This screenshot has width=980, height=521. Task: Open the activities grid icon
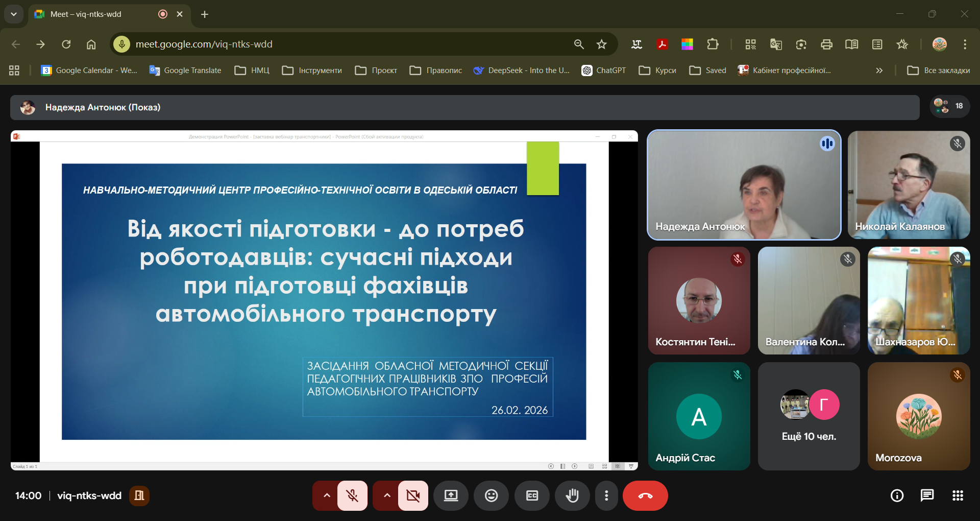tap(958, 495)
